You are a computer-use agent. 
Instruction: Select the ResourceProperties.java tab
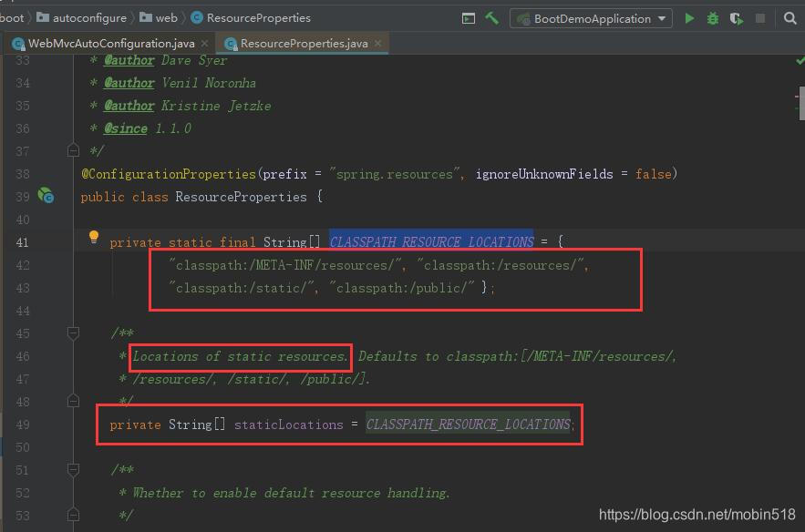pos(304,44)
